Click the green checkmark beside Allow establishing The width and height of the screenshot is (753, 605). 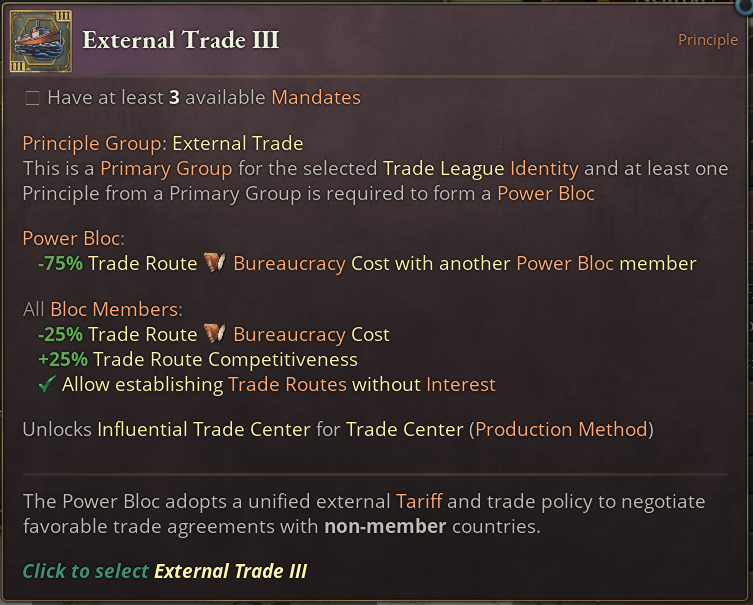point(45,384)
